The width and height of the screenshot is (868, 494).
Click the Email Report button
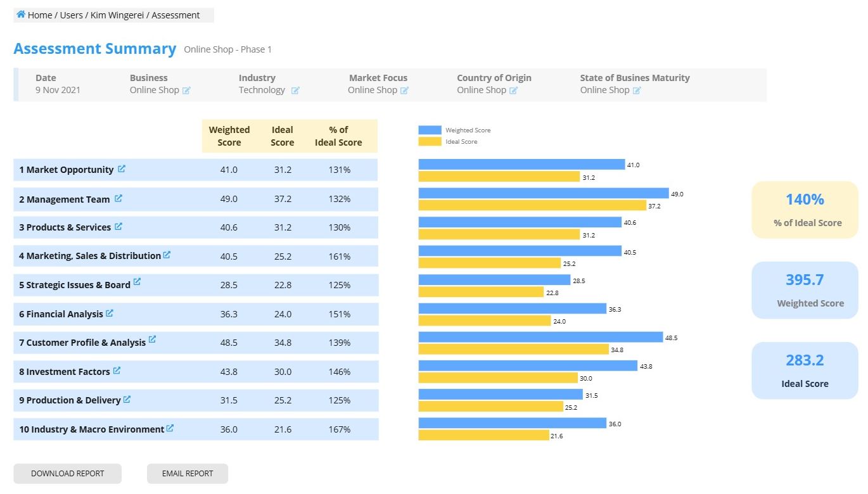coord(188,473)
